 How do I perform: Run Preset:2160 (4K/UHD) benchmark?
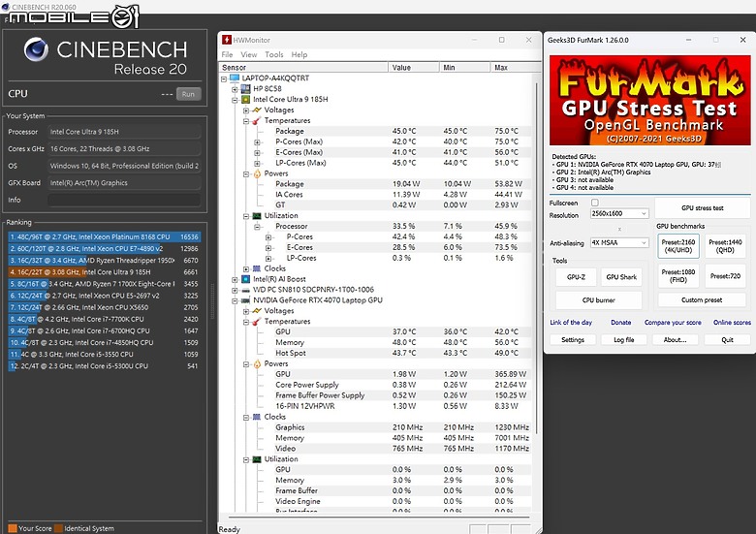[678, 246]
